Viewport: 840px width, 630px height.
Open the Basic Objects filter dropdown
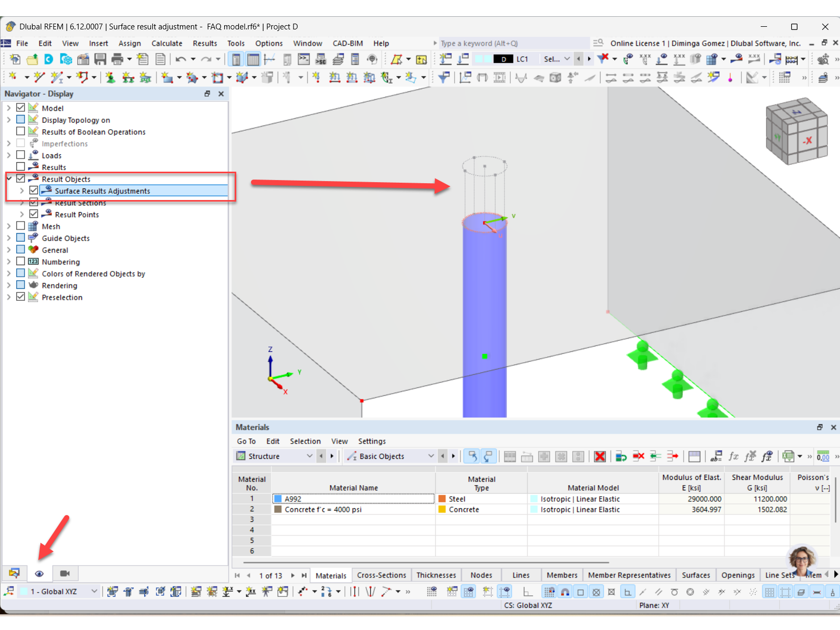(431, 456)
